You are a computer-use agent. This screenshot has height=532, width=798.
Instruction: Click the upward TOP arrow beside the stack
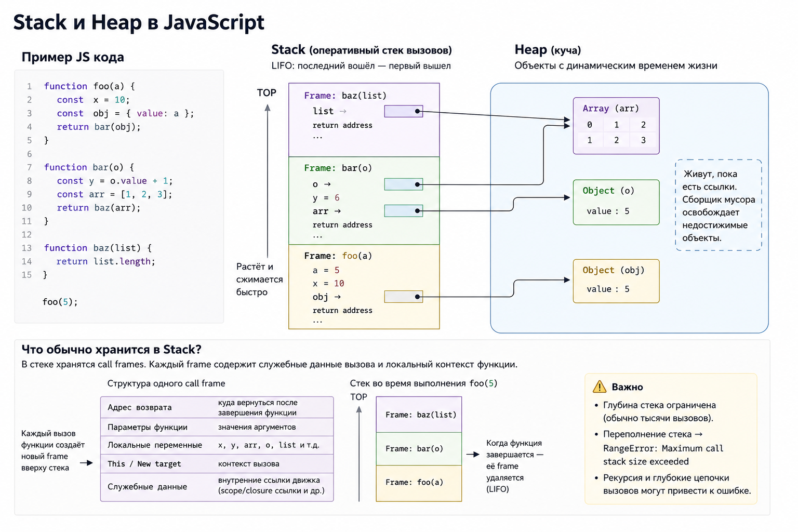coord(268,181)
